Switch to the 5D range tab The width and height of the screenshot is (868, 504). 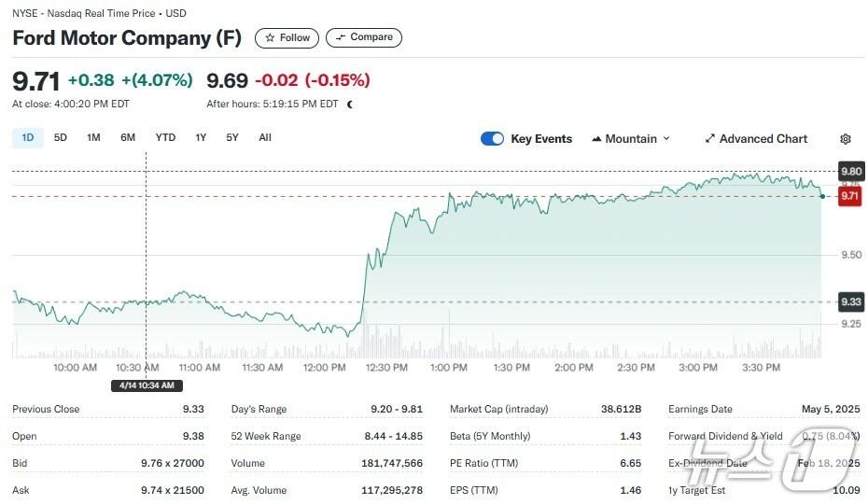coord(61,138)
